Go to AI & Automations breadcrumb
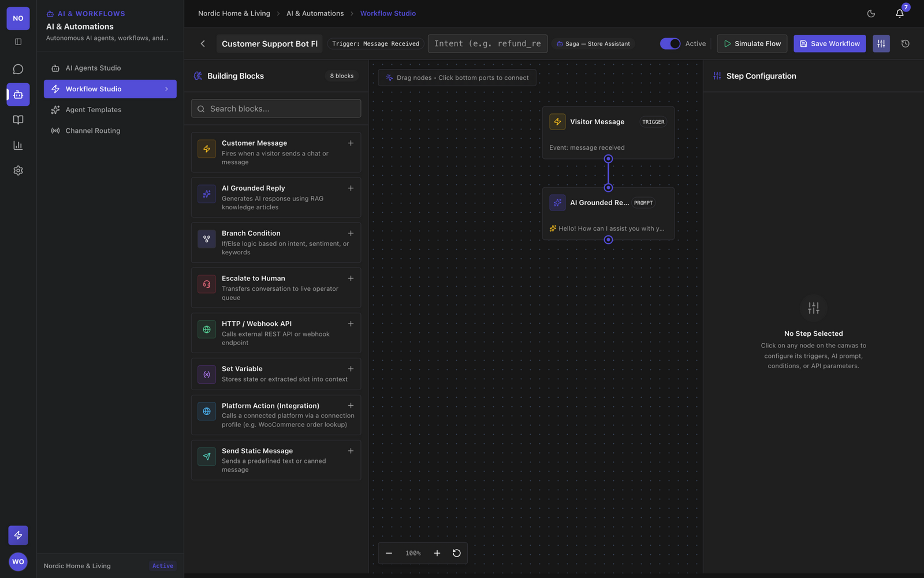This screenshot has height=578, width=924. [x=315, y=13]
